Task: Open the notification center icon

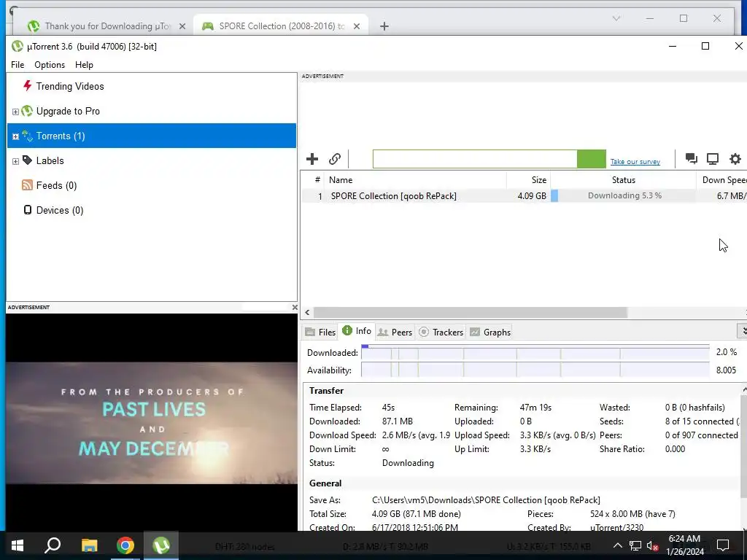Action: (723, 545)
